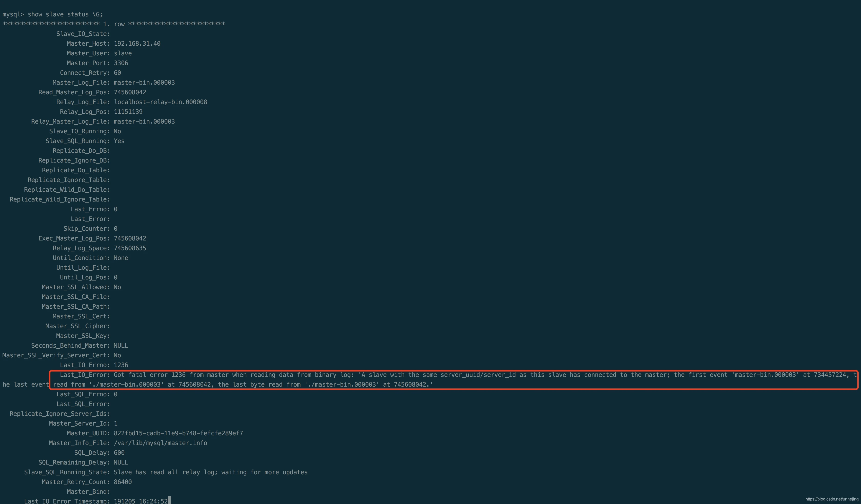This screenshot has width=861, height=504.
Task: Click Master_Info_File path /var/lib/mysql/master.info
Action: 160,443
